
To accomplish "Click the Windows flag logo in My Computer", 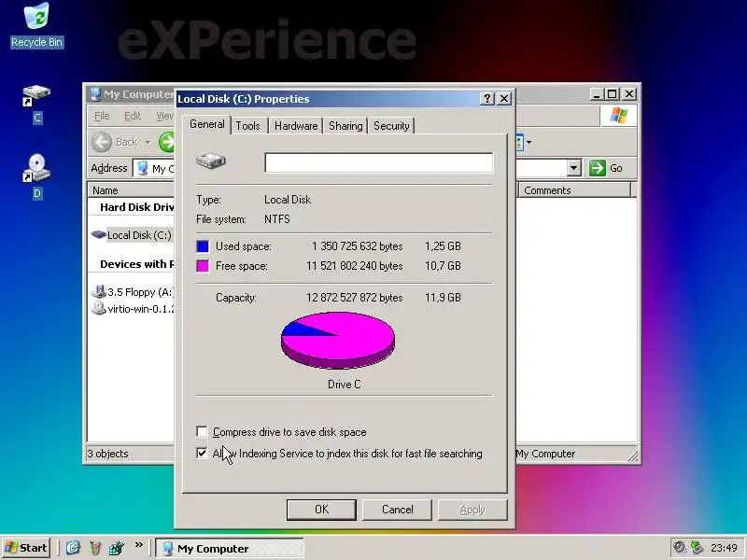I will tap(618, 116).
